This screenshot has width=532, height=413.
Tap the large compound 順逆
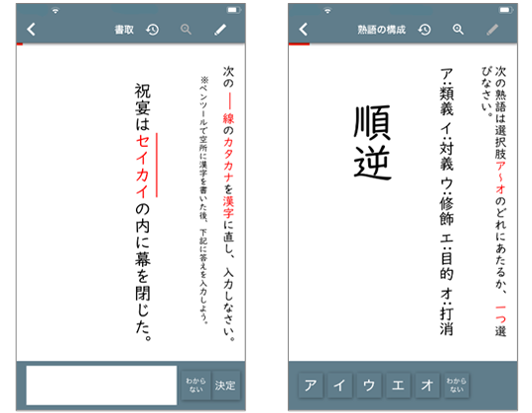coord(372,142)
